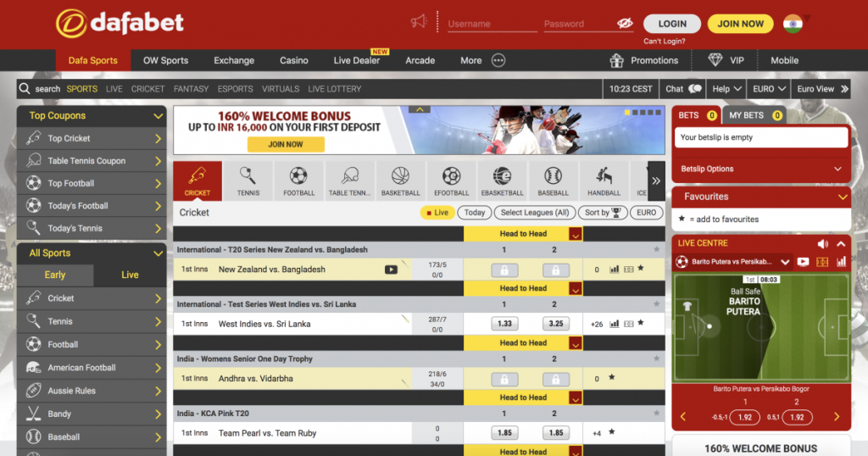Open Top Cricket coupon

(x=92, y=138)
